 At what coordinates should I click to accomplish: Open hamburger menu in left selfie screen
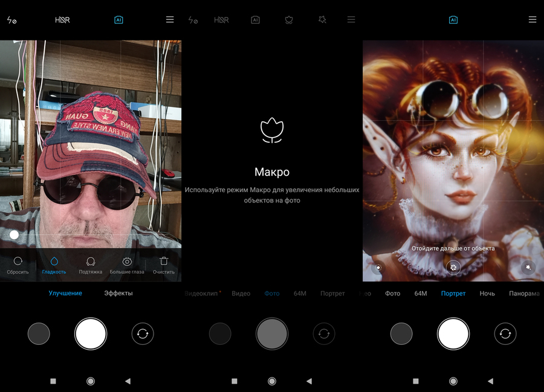170,19
